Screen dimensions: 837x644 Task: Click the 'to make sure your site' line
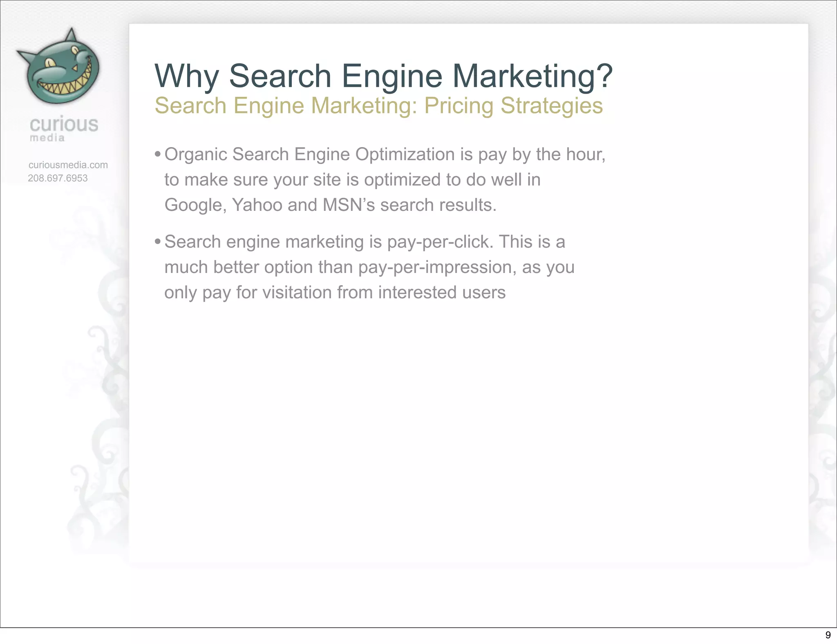[352, 180]
